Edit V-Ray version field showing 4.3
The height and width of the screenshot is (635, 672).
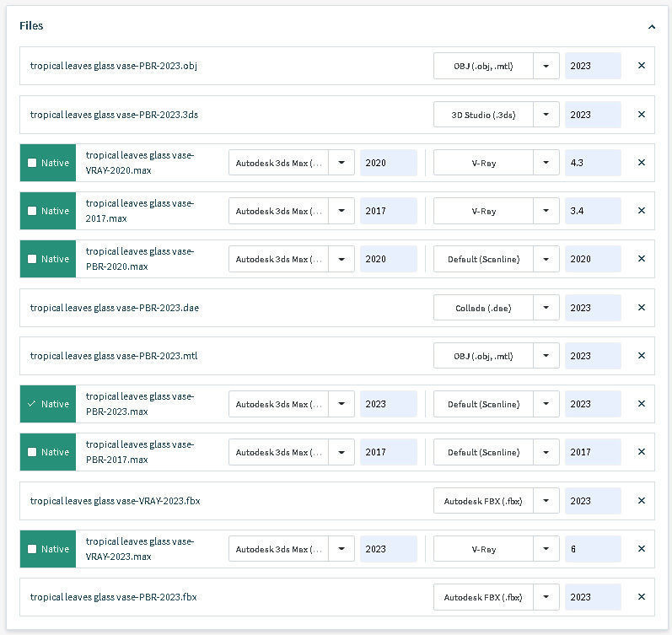[592, 163]
